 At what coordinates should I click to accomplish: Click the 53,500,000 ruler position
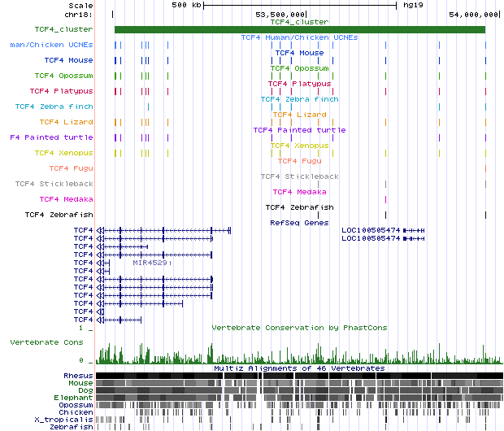pos(280,14)
